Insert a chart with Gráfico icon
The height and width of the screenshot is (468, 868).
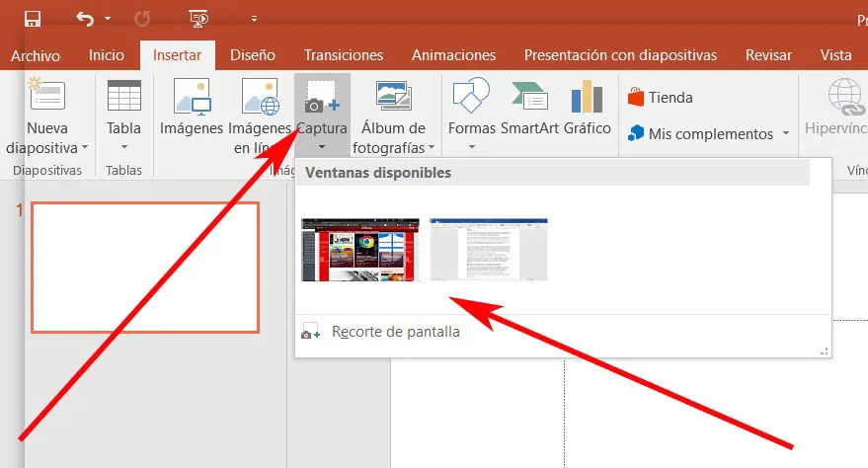pyautogui.click(x=587, y=96)
